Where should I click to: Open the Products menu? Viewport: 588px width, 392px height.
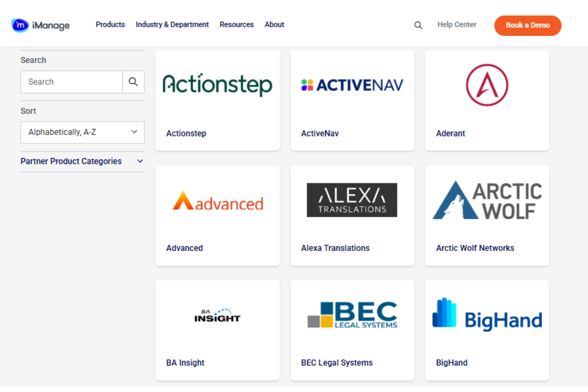[110, 25]
